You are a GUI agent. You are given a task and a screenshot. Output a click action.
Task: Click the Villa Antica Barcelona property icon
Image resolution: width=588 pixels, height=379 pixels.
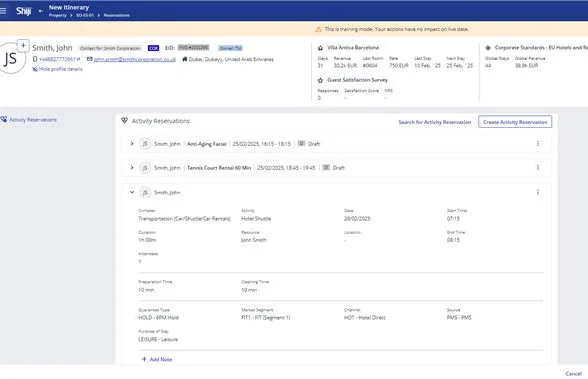tap(320, 48)
